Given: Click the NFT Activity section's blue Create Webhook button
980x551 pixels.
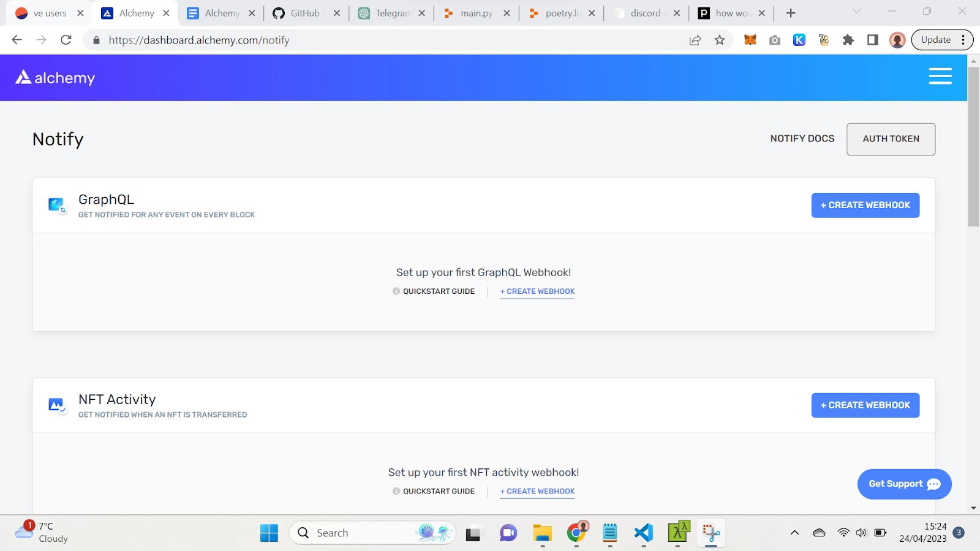Looking at the screenshot, I should point(865,405).
